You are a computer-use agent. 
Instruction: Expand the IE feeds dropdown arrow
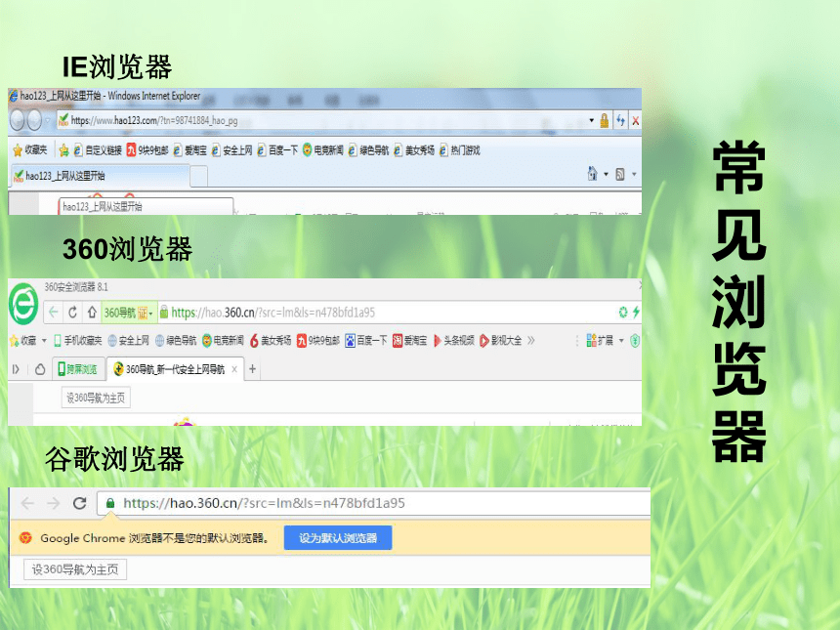634,174
